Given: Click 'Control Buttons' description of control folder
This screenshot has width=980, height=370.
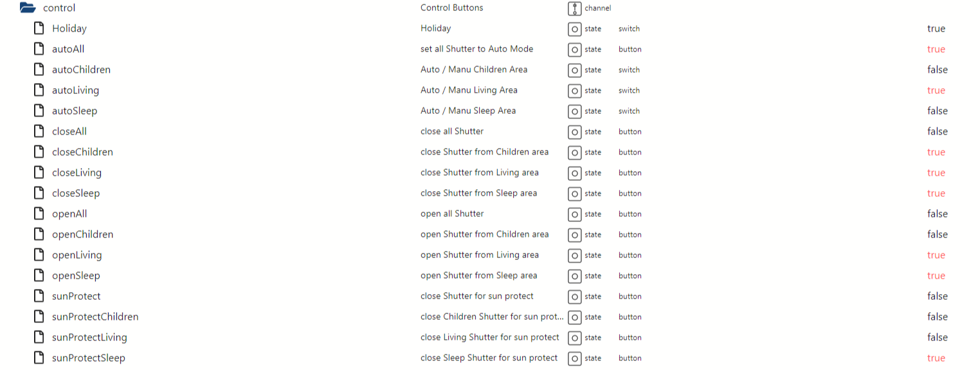Looking at the screenshot, I should [x=451, y=8].
